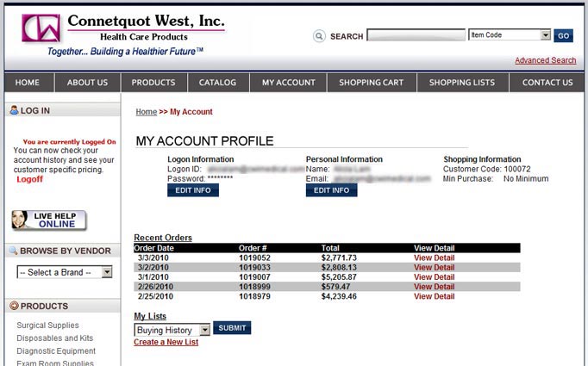Click the Logoff link
Image resolution: width=588 pixels, height=366 pixels.
coord(29,179)
